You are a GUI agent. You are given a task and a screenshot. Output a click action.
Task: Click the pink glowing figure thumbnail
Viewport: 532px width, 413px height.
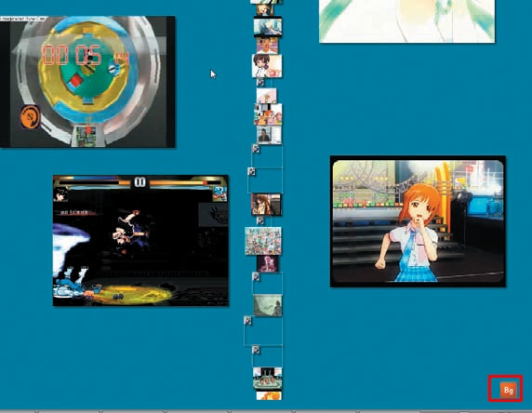[x=267, y=263]
